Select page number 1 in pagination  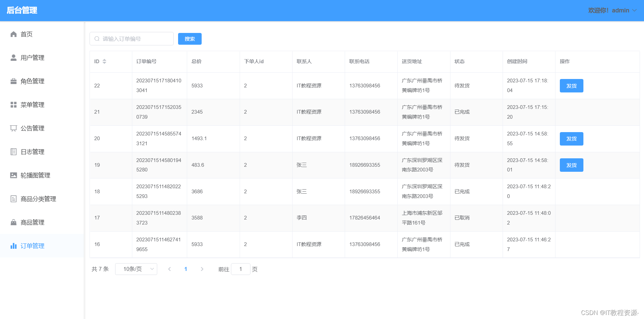pos(186,269)
